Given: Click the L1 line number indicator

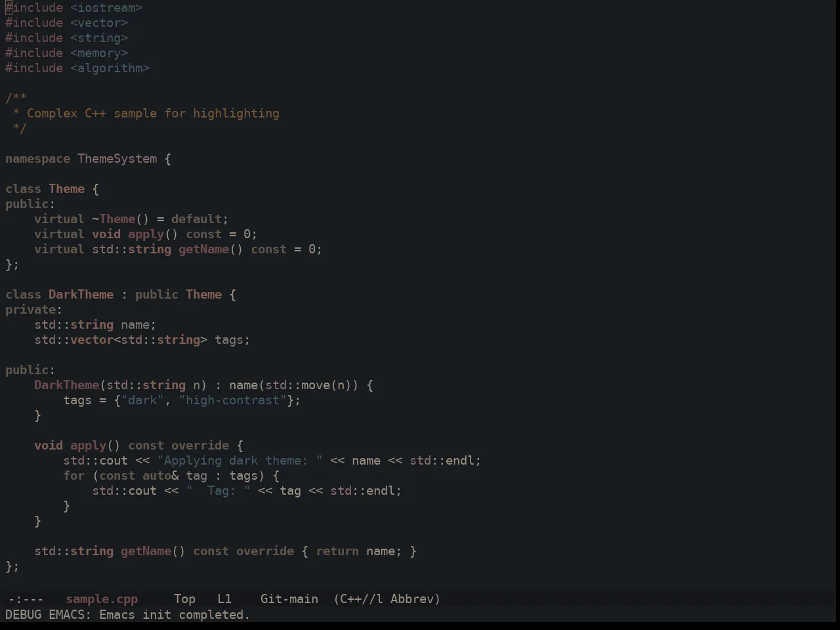Looking at the screenshot, I should click(224, 599).
